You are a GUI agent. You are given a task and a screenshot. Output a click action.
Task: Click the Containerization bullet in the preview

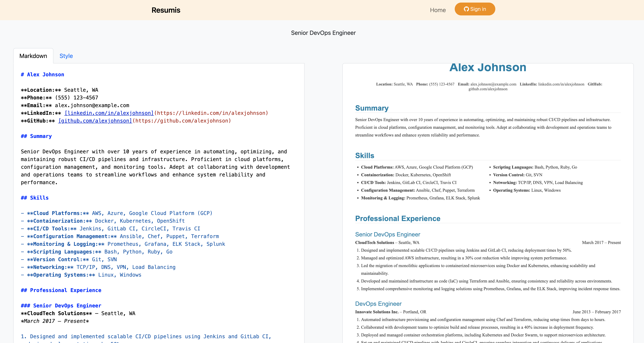tap(406, 175)
